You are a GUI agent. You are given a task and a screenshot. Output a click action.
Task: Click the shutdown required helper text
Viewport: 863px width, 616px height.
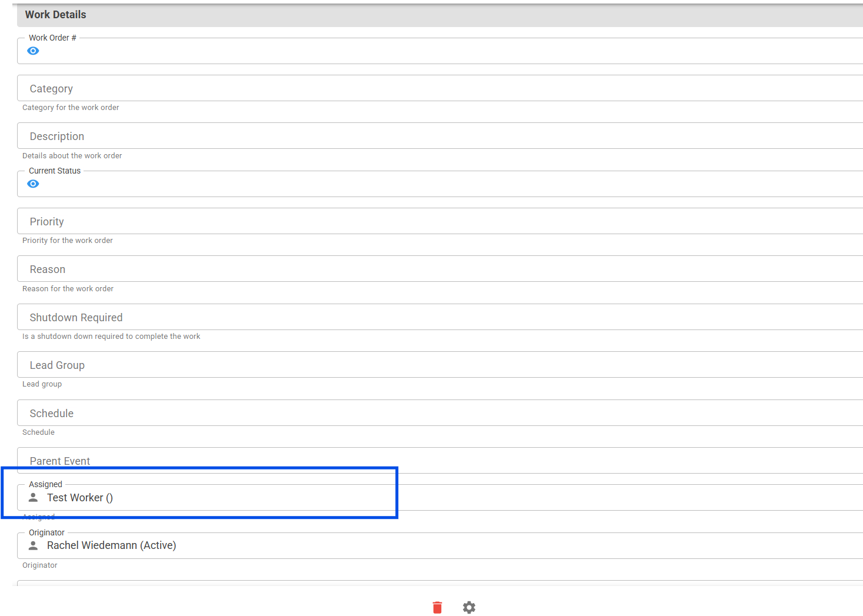click(x=111, y=337)
